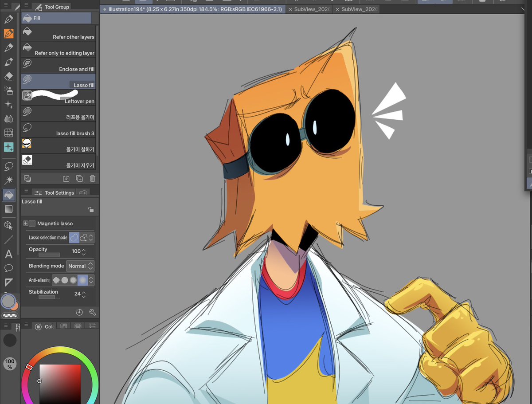Set anti-aliasing to weak option
The image size is (532, 404).
[x=65, y=280]
